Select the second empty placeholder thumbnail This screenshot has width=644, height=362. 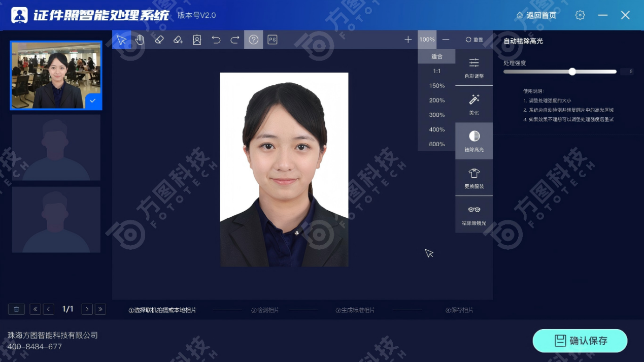pyautogui.click(x=56, y=147)
